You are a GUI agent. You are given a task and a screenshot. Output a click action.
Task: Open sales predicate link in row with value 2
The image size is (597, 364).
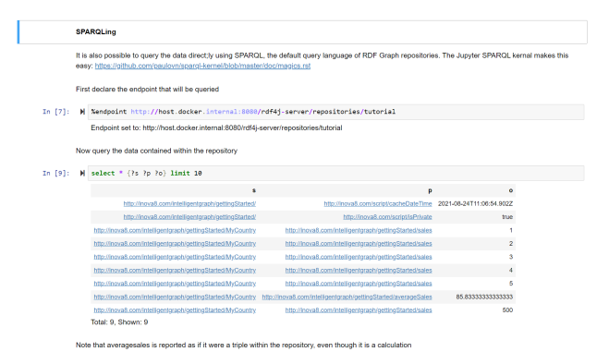359,244
